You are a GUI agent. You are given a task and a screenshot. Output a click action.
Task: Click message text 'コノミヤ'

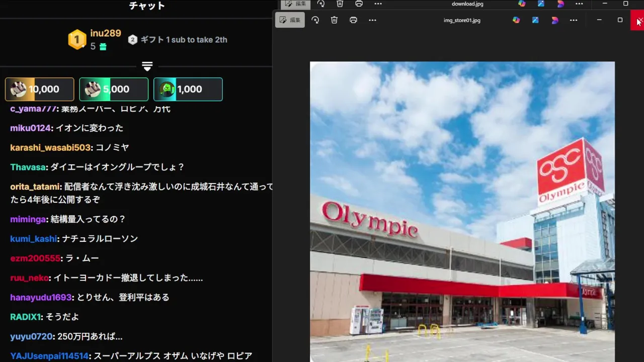pyautogui.click(x=112, y=148)
